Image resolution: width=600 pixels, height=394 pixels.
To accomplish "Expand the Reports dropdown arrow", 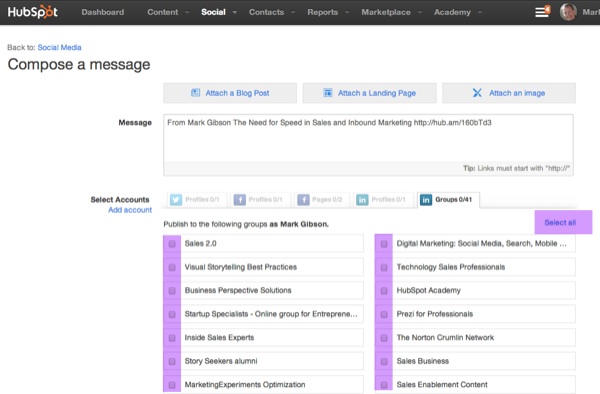I will point(347,12).
